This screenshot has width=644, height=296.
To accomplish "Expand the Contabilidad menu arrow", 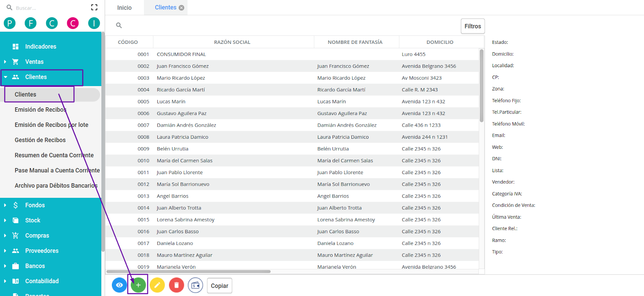I will coord(5,281).
